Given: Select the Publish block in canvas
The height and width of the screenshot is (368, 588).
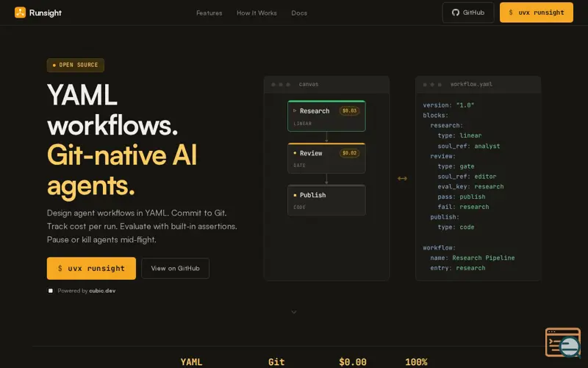Looking at the screenshot, I should coord(326,200).
